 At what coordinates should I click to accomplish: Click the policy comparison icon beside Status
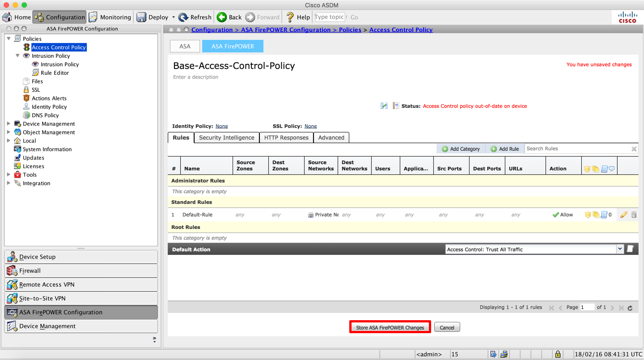click(384, 106)
